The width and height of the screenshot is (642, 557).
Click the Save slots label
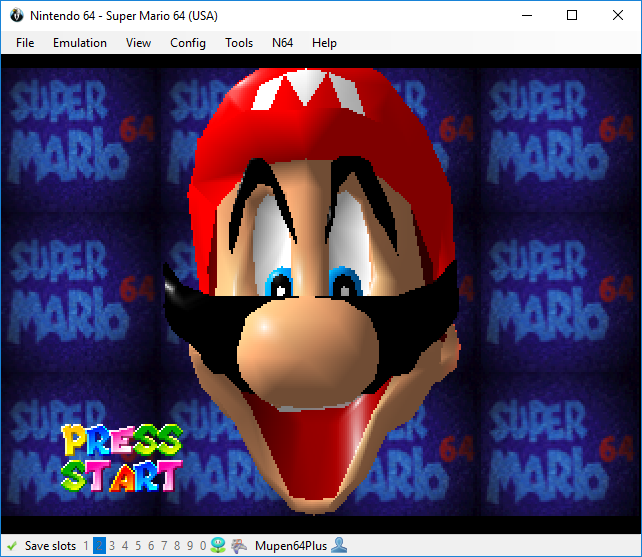coord(50,546)
